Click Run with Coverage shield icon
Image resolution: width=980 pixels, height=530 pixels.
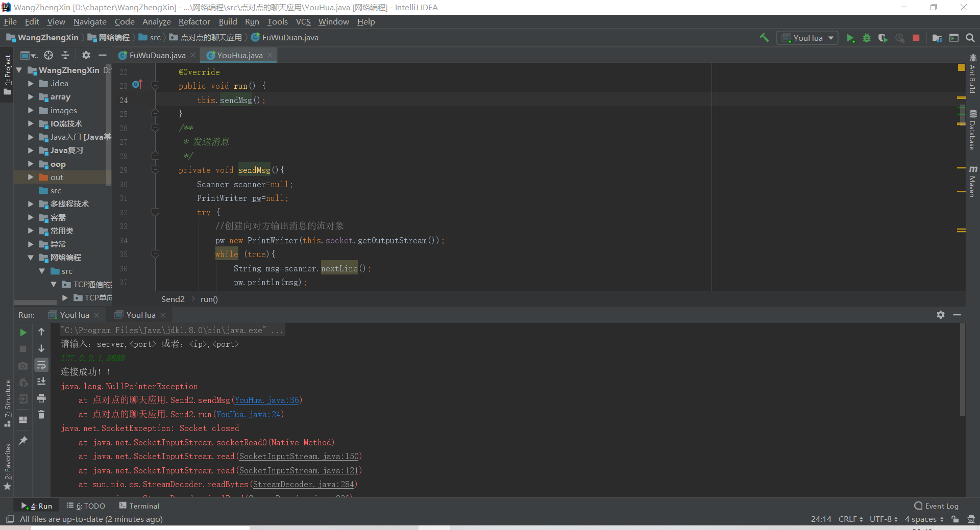coord(883,38)
